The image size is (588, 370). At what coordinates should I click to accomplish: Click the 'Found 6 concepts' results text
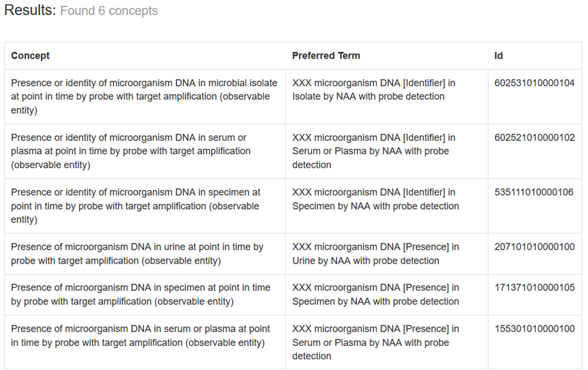coord(109,11)
